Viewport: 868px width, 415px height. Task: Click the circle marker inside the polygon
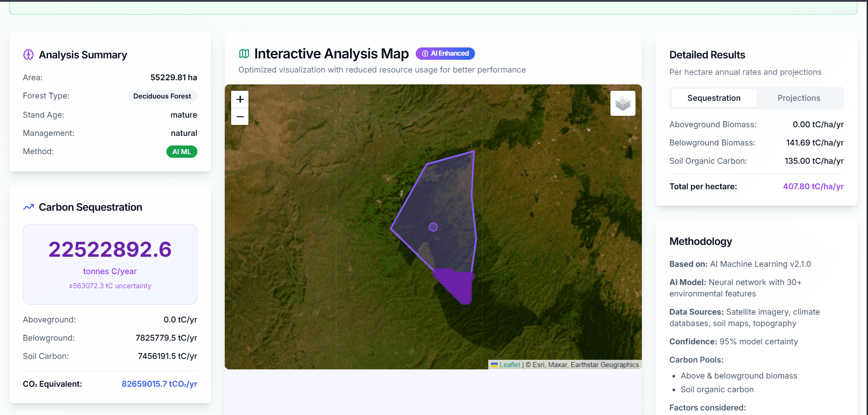tap(433, 227)
